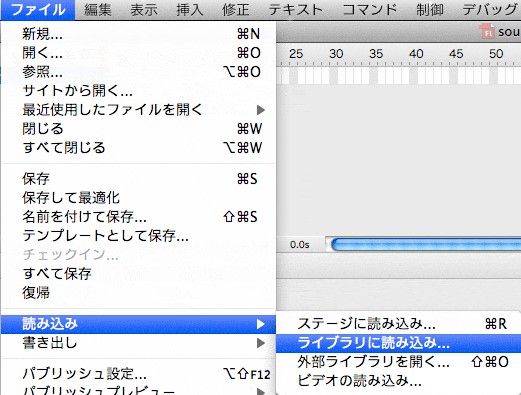Choose 復帰 menu item
This screenshot has height=395, width=521.
coord(138,293)
